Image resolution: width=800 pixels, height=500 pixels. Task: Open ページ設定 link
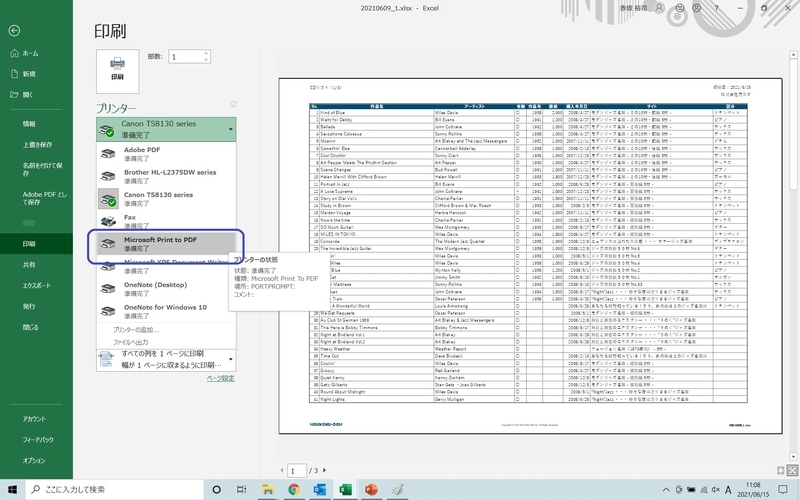coord(220,378)
